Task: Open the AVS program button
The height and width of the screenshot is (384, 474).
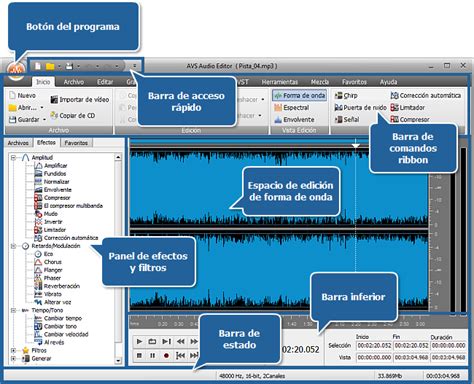Action: tap(16, 70)
